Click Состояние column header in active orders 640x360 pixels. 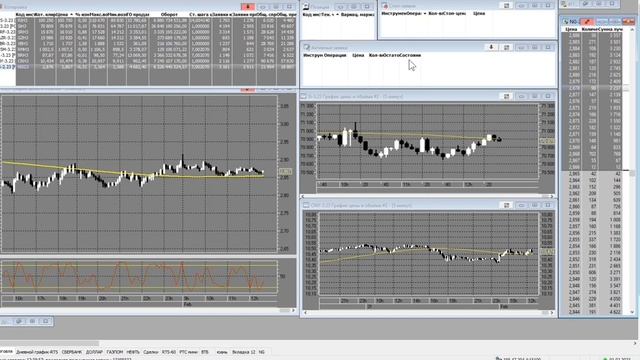pos(410,55)
